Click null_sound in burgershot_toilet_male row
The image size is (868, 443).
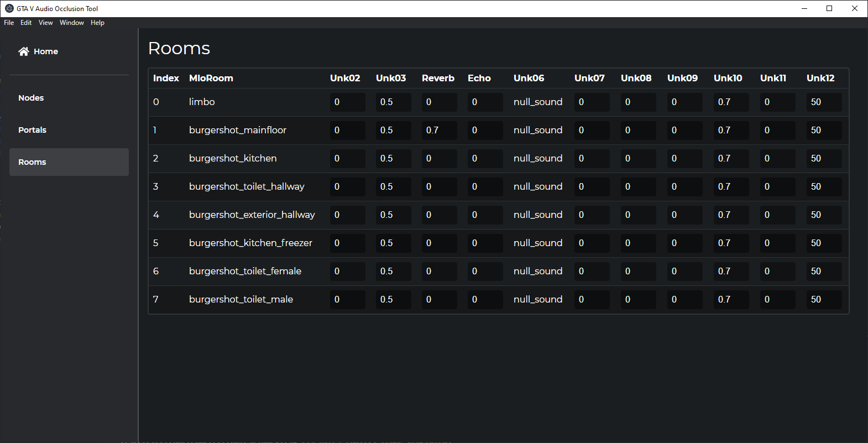point(538,299)
